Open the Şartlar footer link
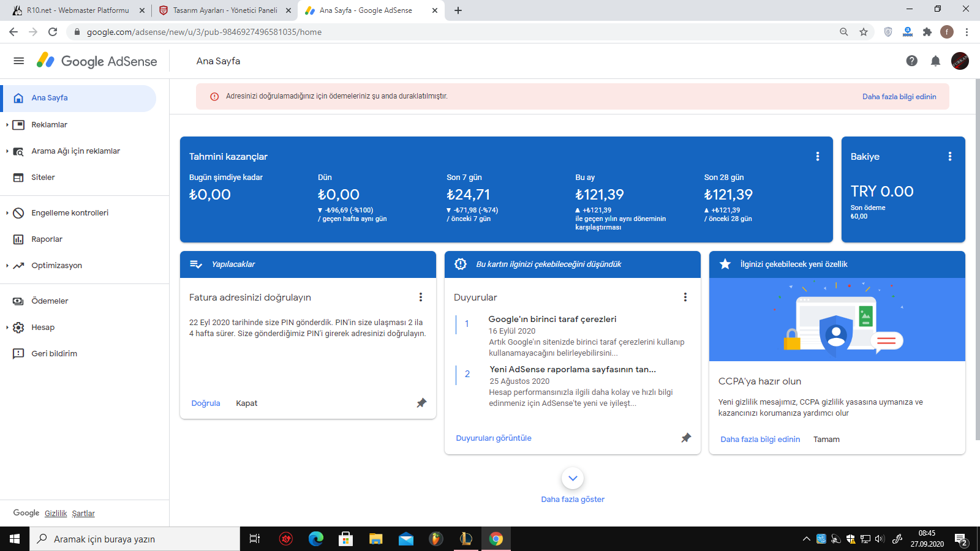 (x=83, y=514)
